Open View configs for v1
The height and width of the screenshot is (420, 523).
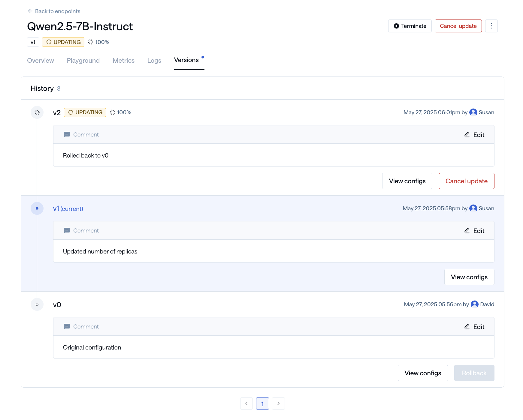coord(469,277)
